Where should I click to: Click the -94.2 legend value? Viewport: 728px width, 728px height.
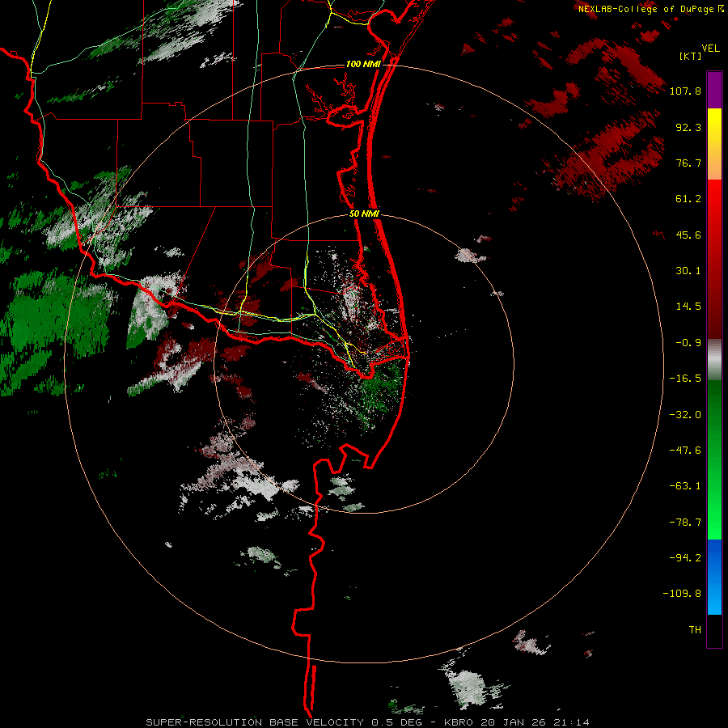coord(685,558)
